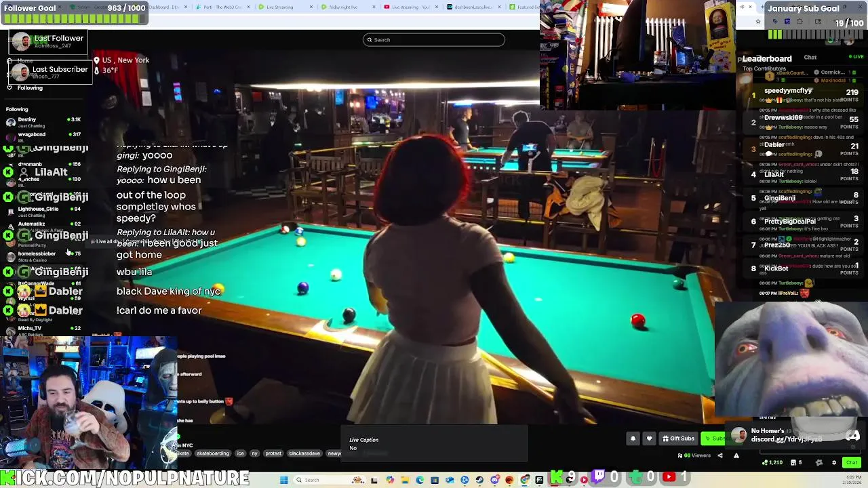This screenshot has width=868, height=488.
Task: Click the Live Caption overlay box
Action: tap(434, 444)
